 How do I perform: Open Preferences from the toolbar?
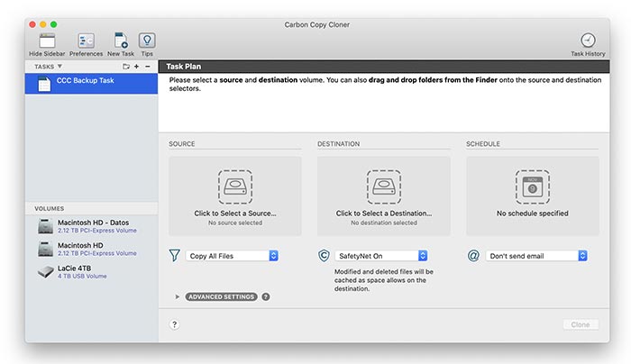(x=86, y=41)
